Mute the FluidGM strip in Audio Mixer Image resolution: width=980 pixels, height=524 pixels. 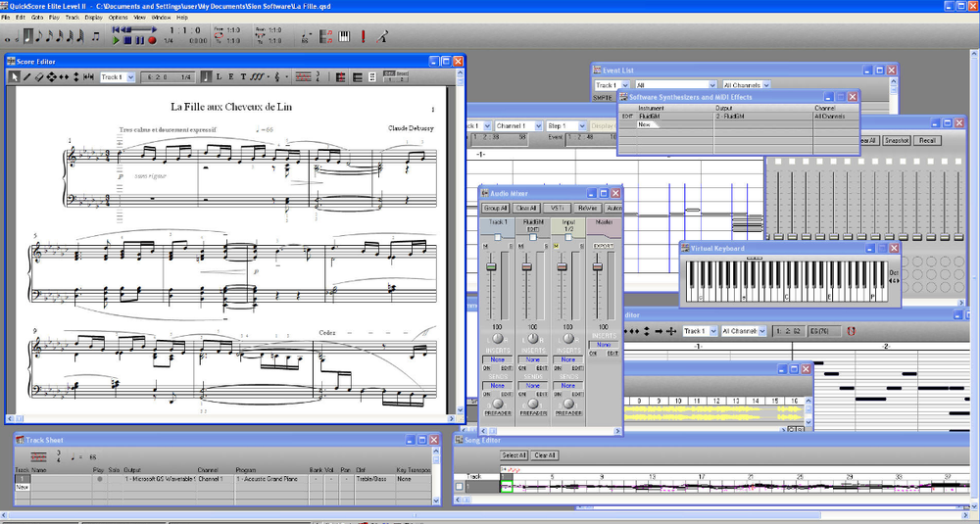point(520,246)
